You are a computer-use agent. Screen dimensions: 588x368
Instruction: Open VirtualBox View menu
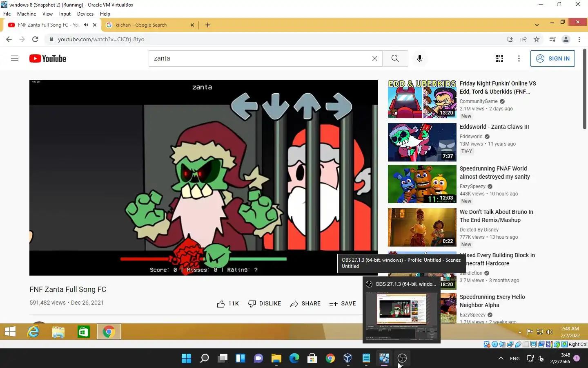tap(47, 13)
